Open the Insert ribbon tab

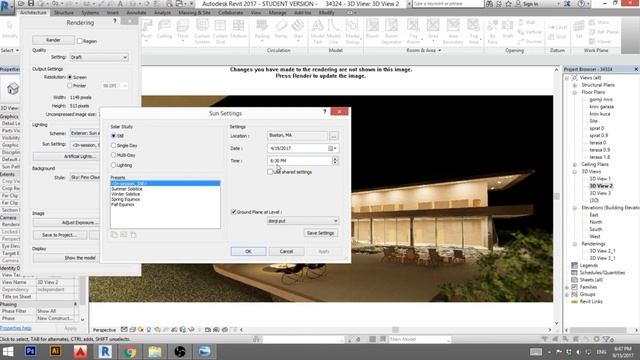click(112, 13)
